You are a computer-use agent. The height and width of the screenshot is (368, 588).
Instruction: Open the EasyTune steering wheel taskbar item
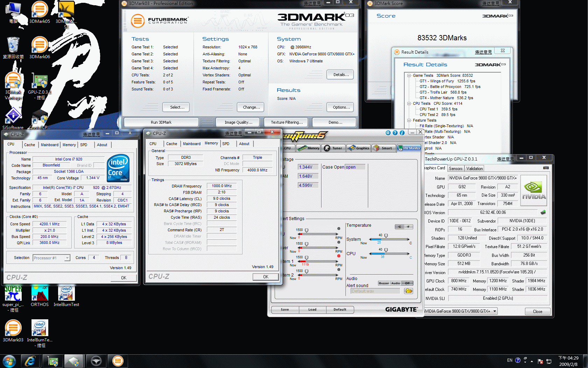pos(96,361)
